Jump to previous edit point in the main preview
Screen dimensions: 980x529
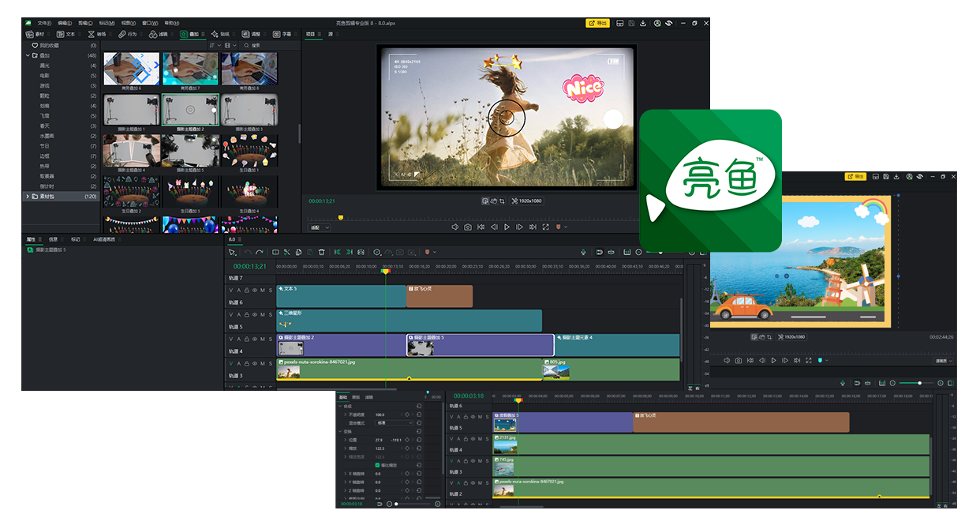pos(481,227)
